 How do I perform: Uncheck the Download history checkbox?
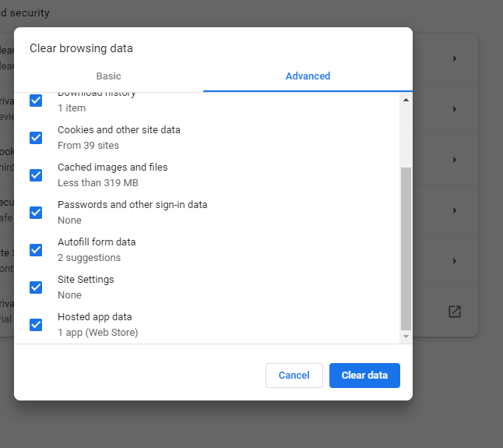pyautogui.click(x=36, y=101)
